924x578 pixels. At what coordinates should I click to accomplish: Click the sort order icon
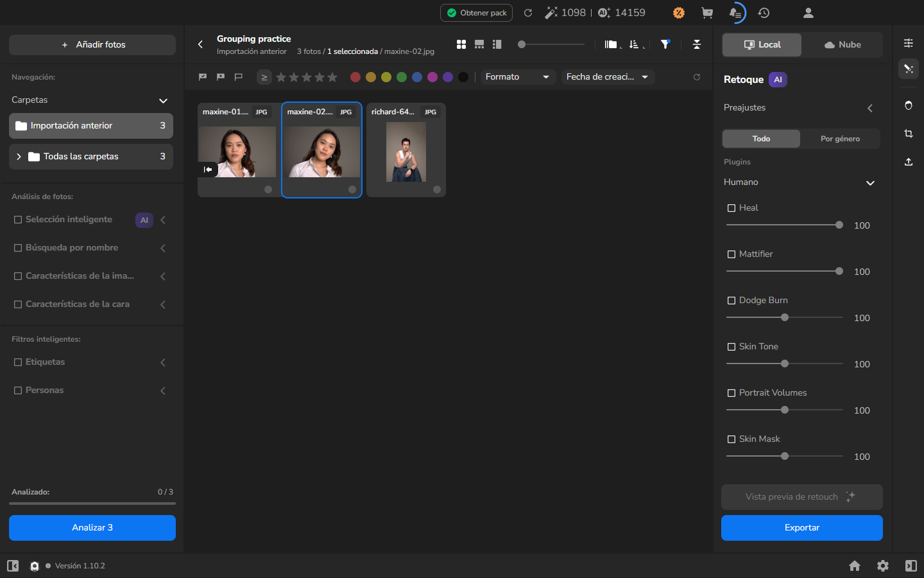634,44
